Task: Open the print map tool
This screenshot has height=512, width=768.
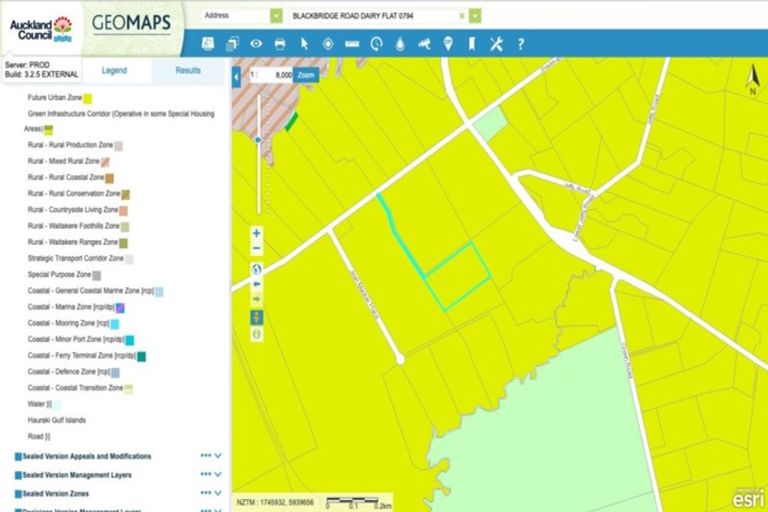Action: (x=280, y=44)
